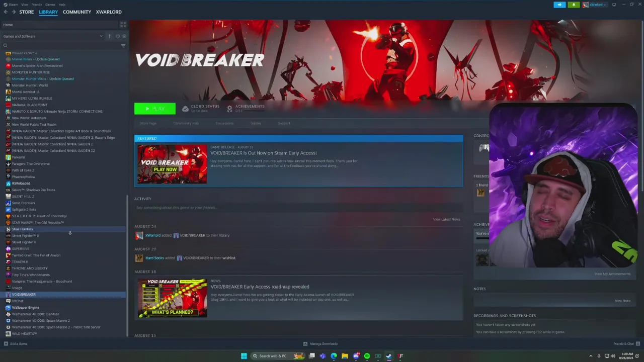Open File Explorer from taskbar

pyautogui.click(x=345, y=356)
